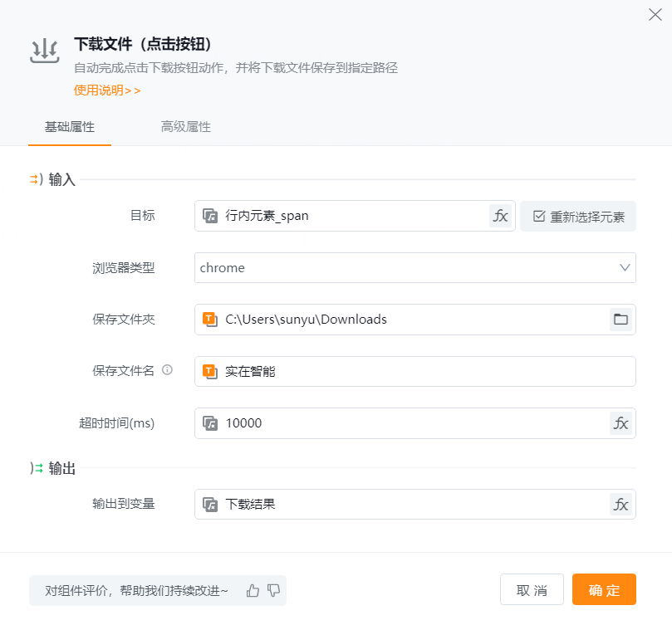Open the 使用说明 link

coord(107,90)
